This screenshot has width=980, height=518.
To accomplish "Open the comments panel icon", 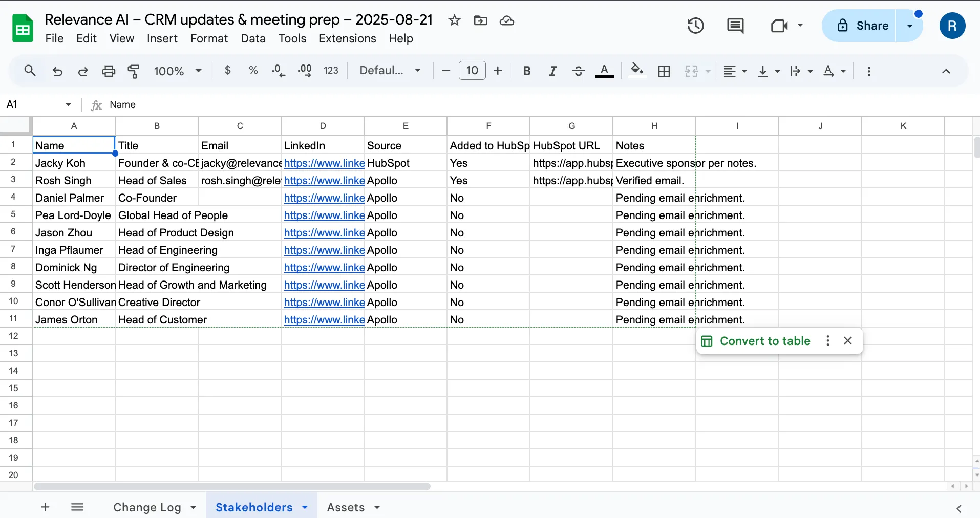I will pos(735,26).
